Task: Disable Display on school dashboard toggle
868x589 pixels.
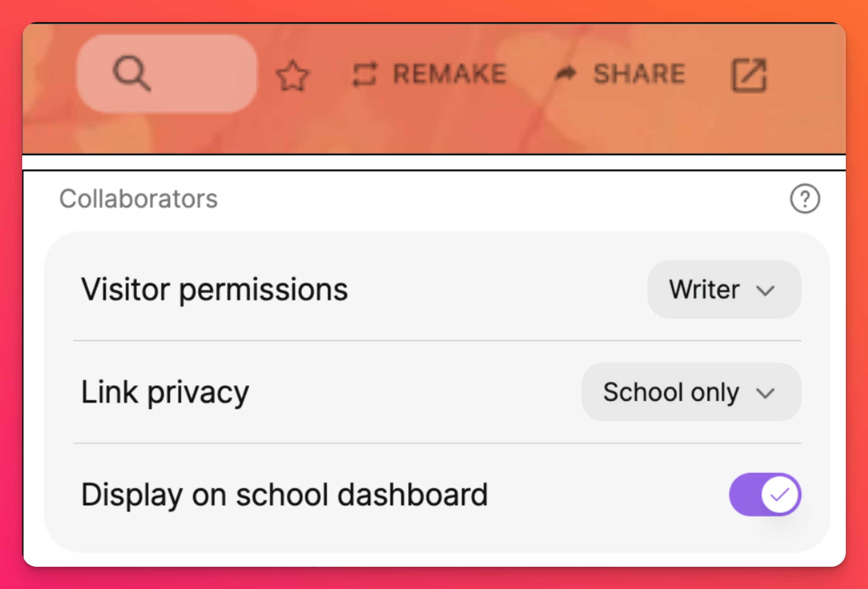Action: click(764, 495)
